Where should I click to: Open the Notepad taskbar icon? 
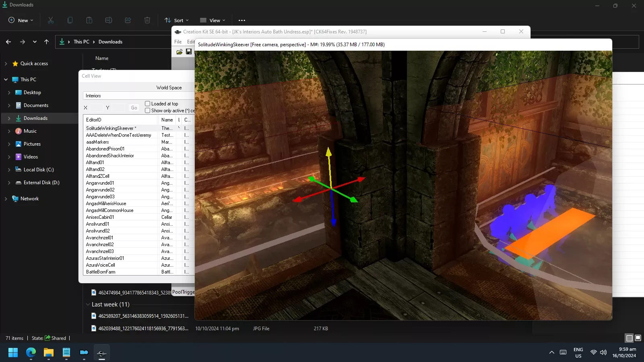(x=66, y=353)
